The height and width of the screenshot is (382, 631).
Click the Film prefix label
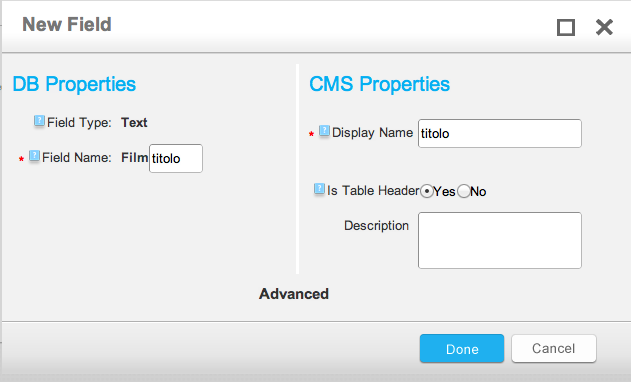135,157
